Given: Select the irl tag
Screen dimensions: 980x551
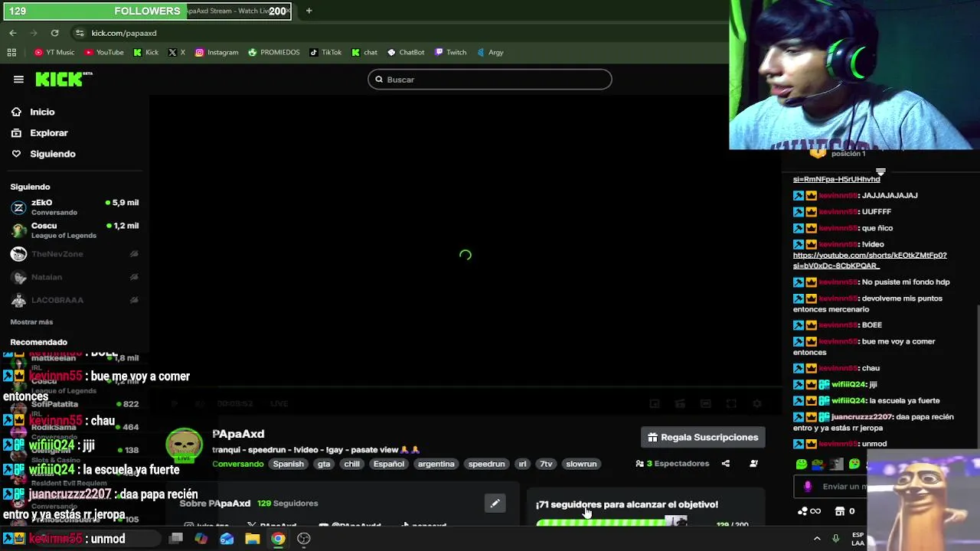Looking at the screenshot, I should click(523, 464).
